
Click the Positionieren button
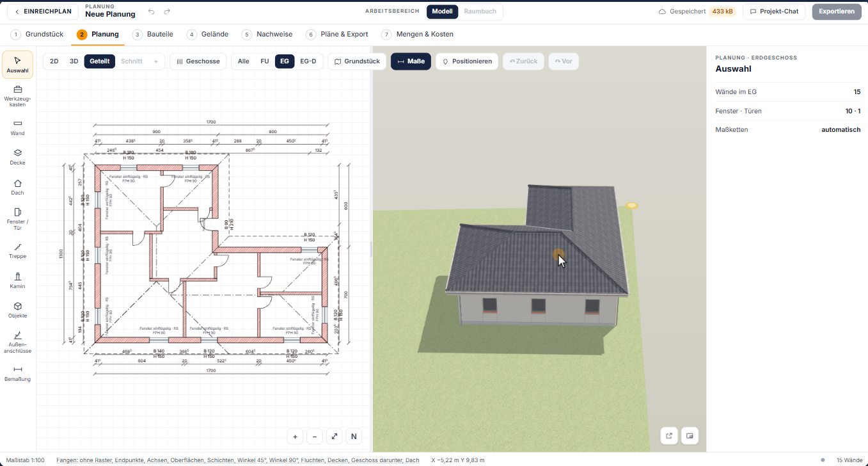coord(467,61)
